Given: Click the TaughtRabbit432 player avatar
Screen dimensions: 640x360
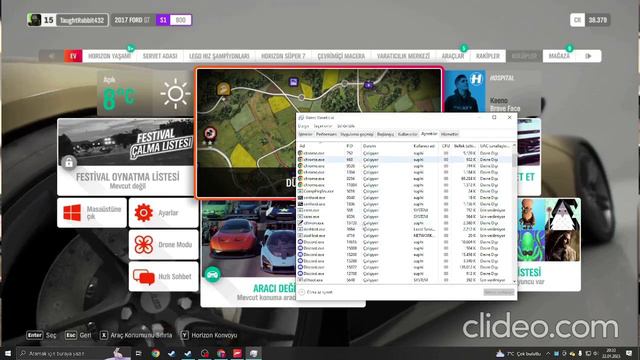Looking at the screenshot, I should (34, 20).
